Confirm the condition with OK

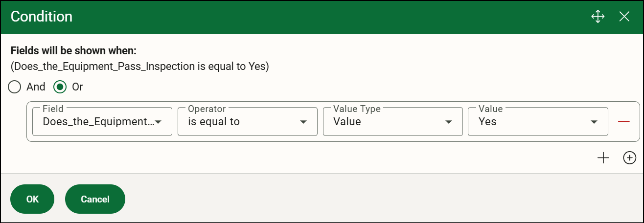pyautogui.click(x=32, y=199)
